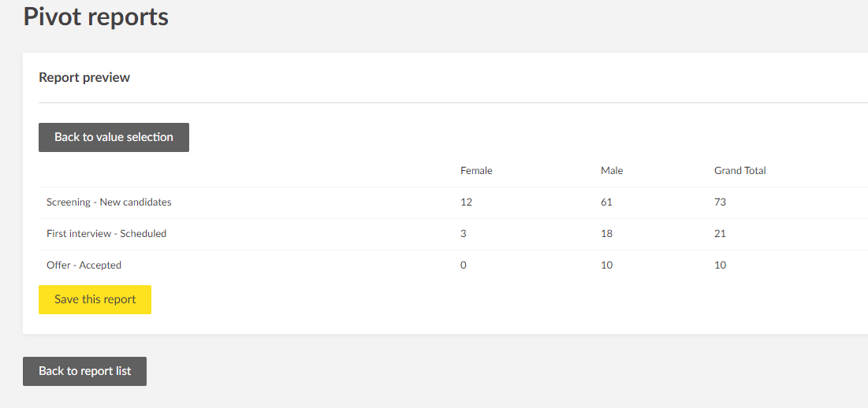Select the Offer - Accepted row label
This screenshot has width=868, height=408.
(84, 265)
